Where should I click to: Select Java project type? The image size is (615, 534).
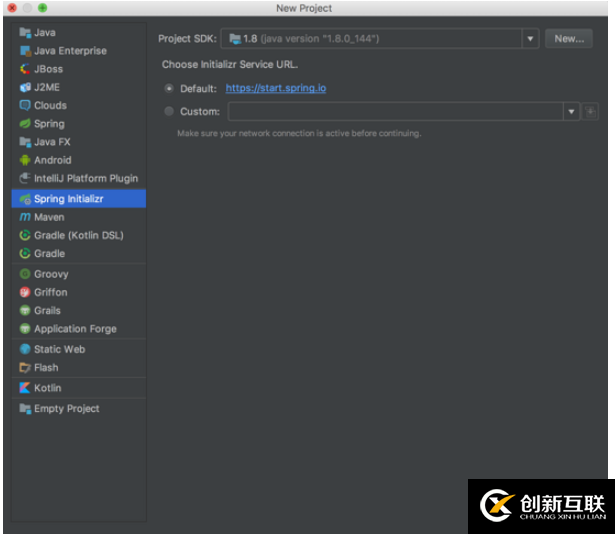pos(79,33)
